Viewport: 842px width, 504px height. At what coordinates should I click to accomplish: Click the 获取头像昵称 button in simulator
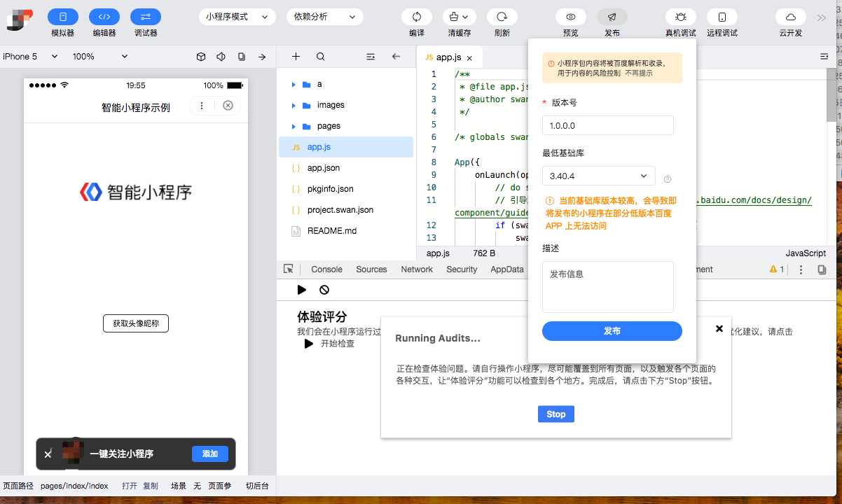tap(136, 323)
